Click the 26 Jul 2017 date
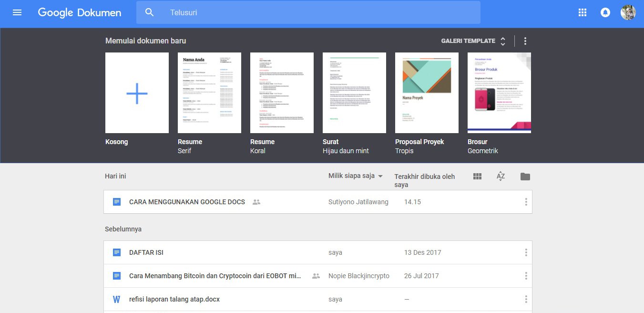This screenshot has height=313, width=644. click(421, 276)
